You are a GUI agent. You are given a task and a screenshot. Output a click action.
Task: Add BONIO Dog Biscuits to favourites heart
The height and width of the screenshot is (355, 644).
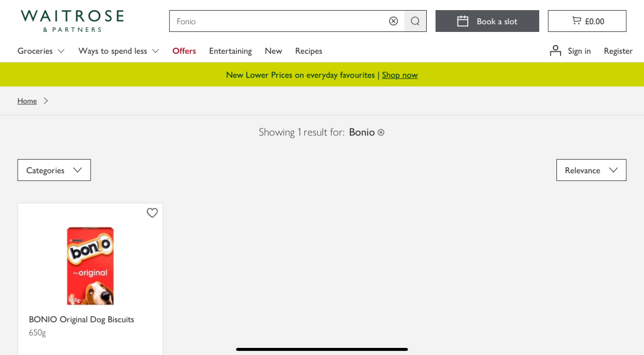pyautogui.click(x=152, y=212)
